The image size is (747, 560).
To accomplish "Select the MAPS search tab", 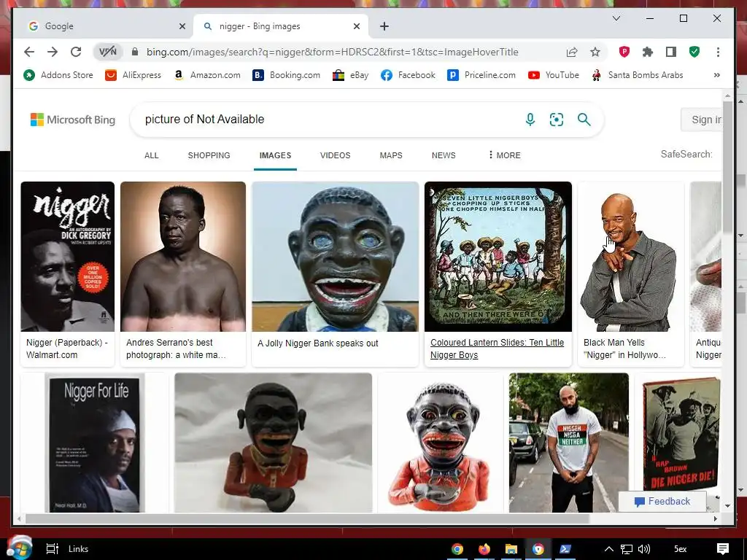I will point(391,155).
